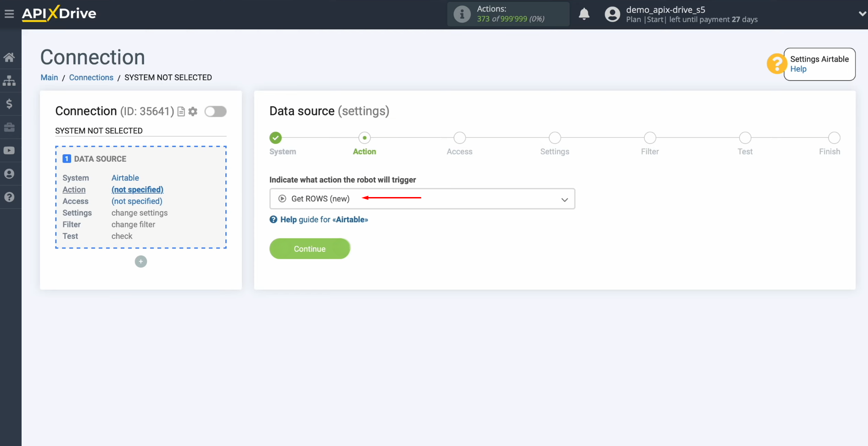Navigate to the Connections breadcrumb
This screenshot has height=446, width=868.
(91, 77)
